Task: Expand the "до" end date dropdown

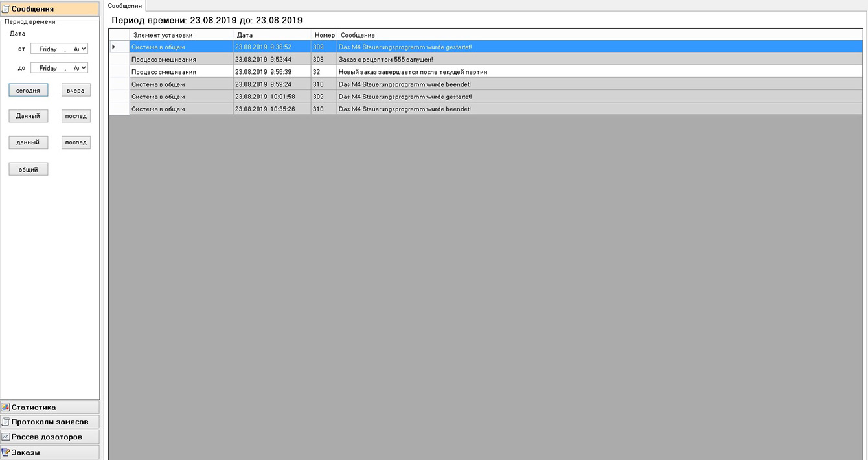Action: coord(84,68)
